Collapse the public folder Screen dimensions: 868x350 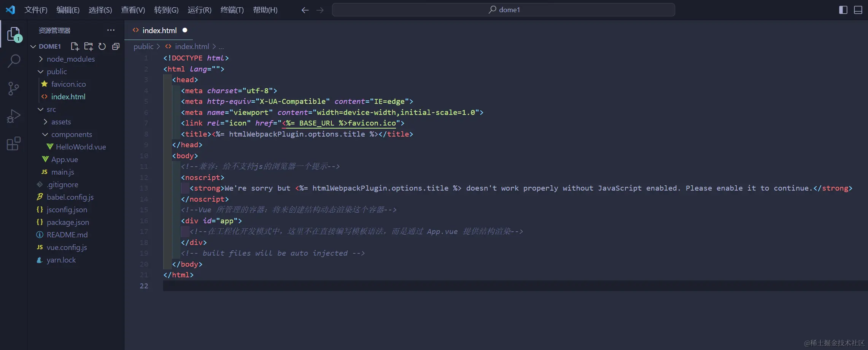[x=57, y=72]
